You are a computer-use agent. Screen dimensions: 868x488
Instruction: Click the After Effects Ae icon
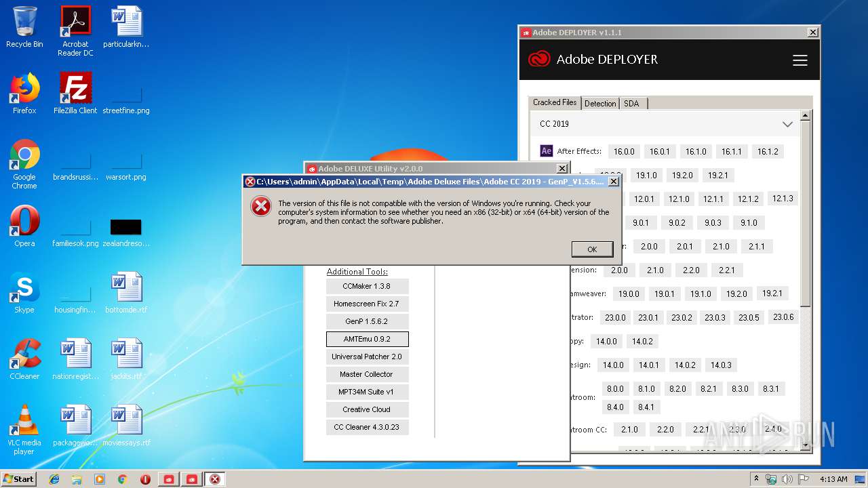tap(547, 151)
